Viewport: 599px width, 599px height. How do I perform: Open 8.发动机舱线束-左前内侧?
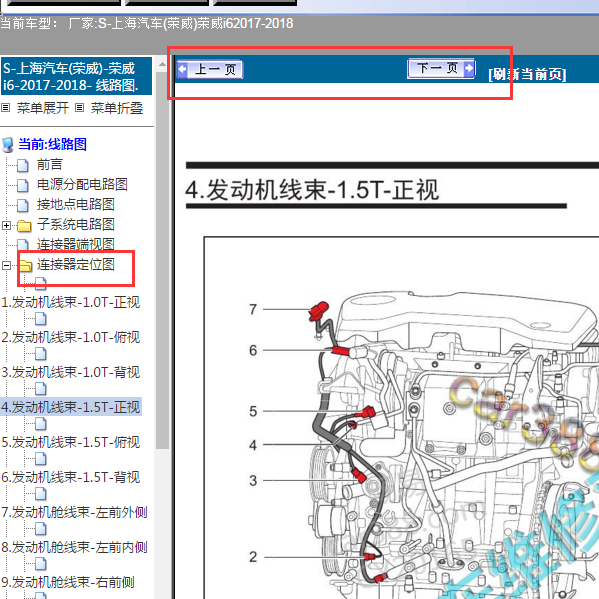(74, 547)
